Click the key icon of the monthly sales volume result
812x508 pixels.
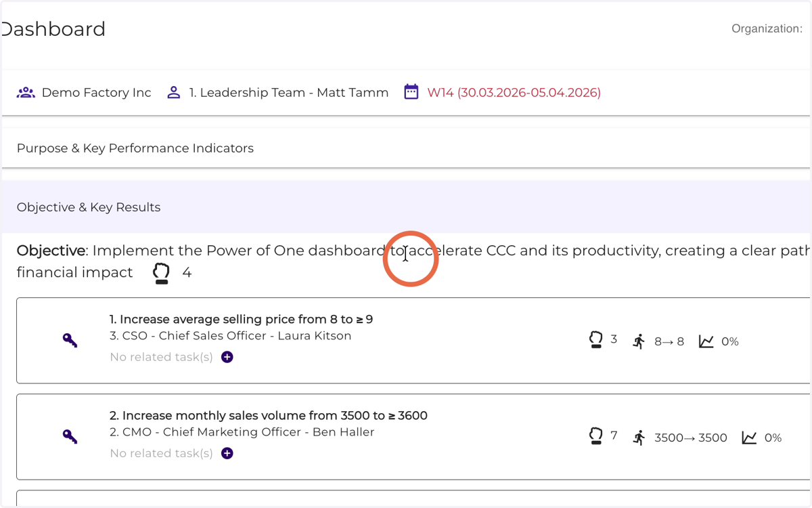(70, 437)
